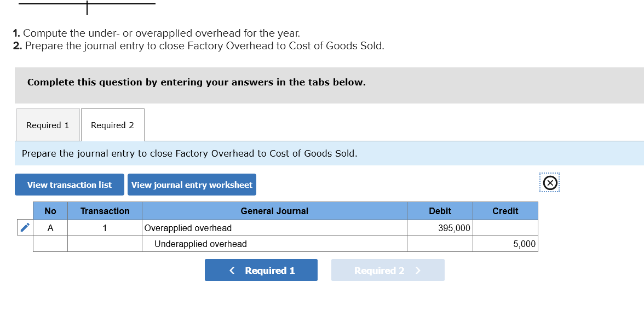This screenshot has width=644, height=316.
Task: Click the empty second-row Debit cell
Action: [x=440, y=244]
